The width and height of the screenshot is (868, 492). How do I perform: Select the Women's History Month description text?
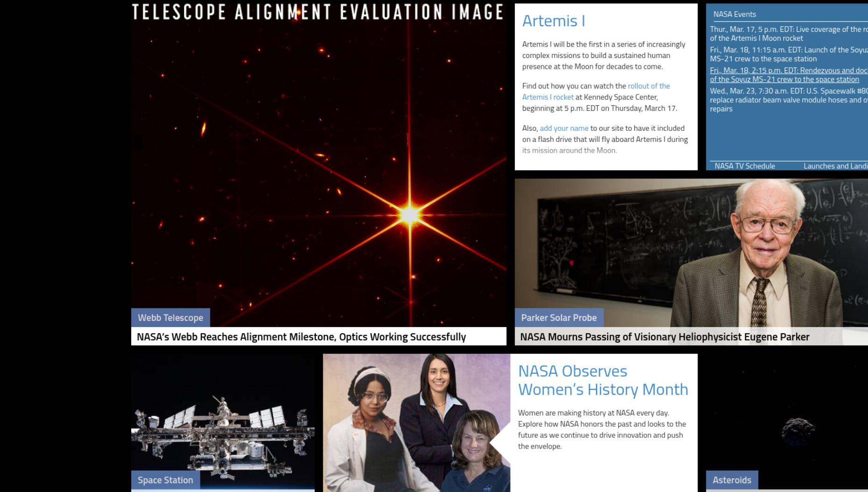(602, 429)
